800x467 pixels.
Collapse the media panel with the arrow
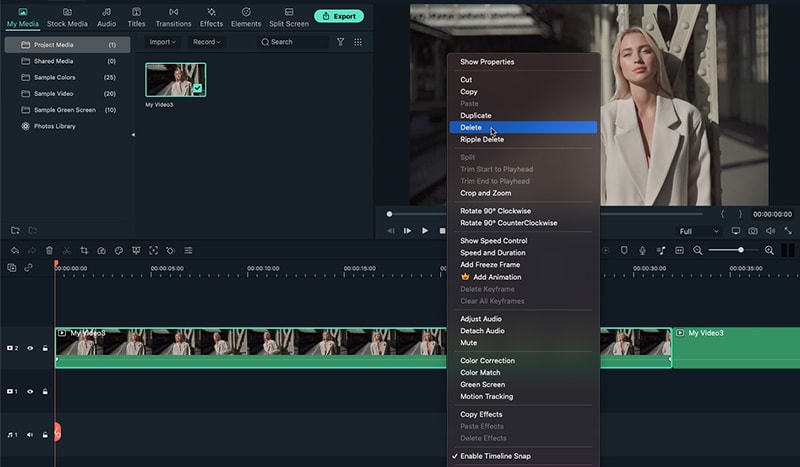pos(133,135)
